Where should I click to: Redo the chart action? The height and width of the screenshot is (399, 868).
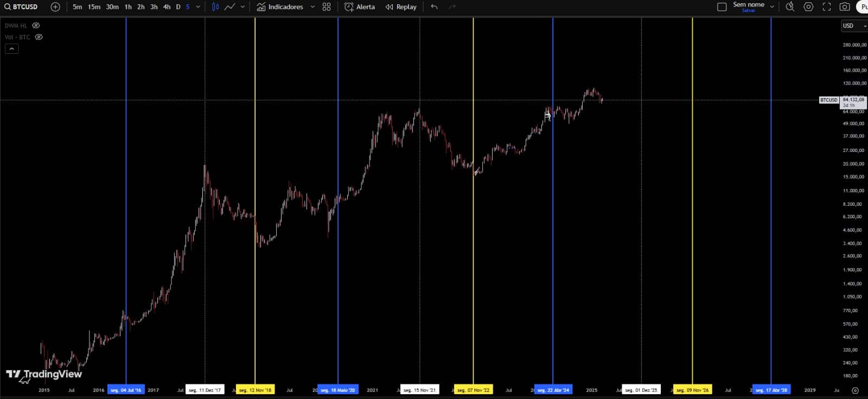click(x=452, y=7)
